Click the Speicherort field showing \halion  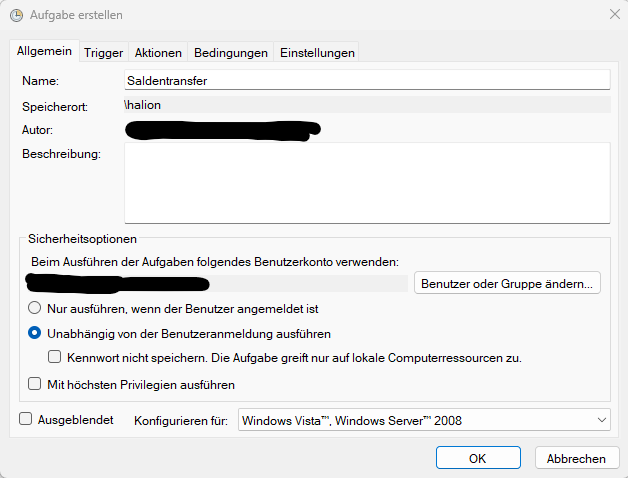366,105
